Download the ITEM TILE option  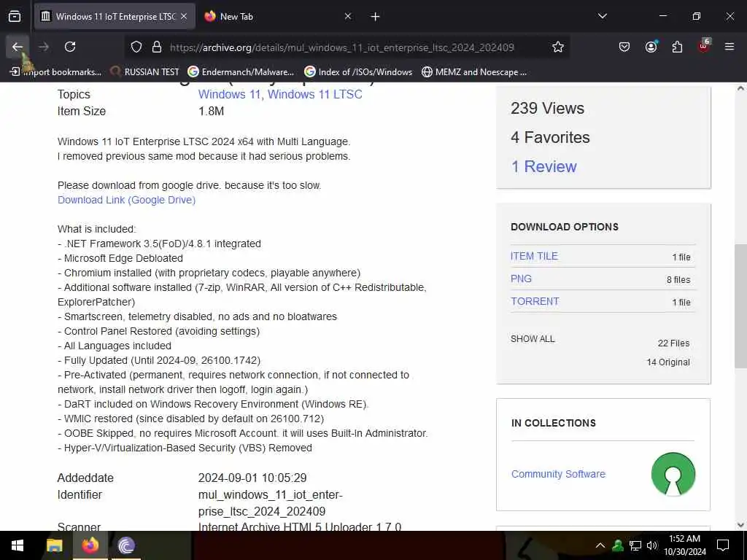tap(534, 256)
